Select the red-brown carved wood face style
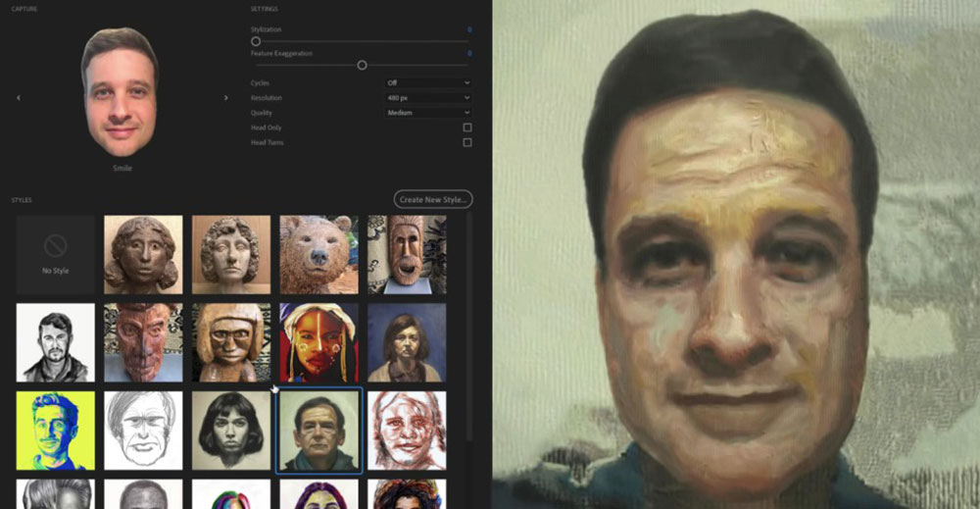Image resolution: width=980 pixels, height=509 pixels. pos(143,342)
